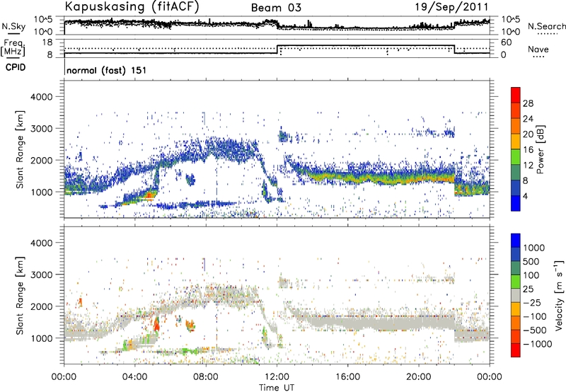Viewport: 566px width, 392px height.
Task: Click the 'Time UT' axis label
Action: [x=277, y=388]
